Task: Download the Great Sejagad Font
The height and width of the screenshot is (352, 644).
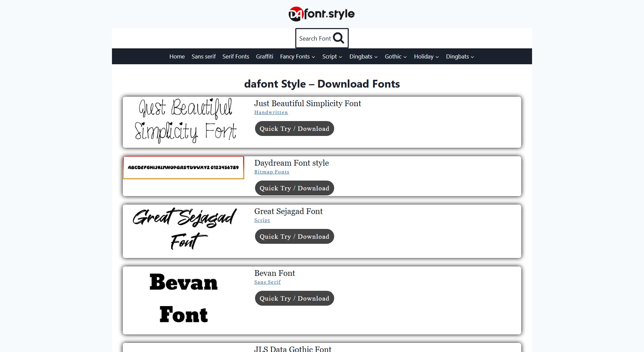Action: coord(294,236)
